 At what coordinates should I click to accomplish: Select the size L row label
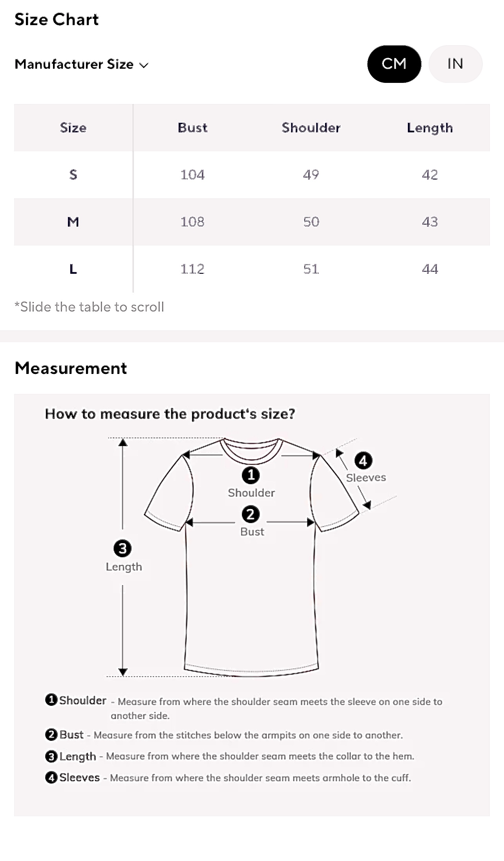pos(73,269)
